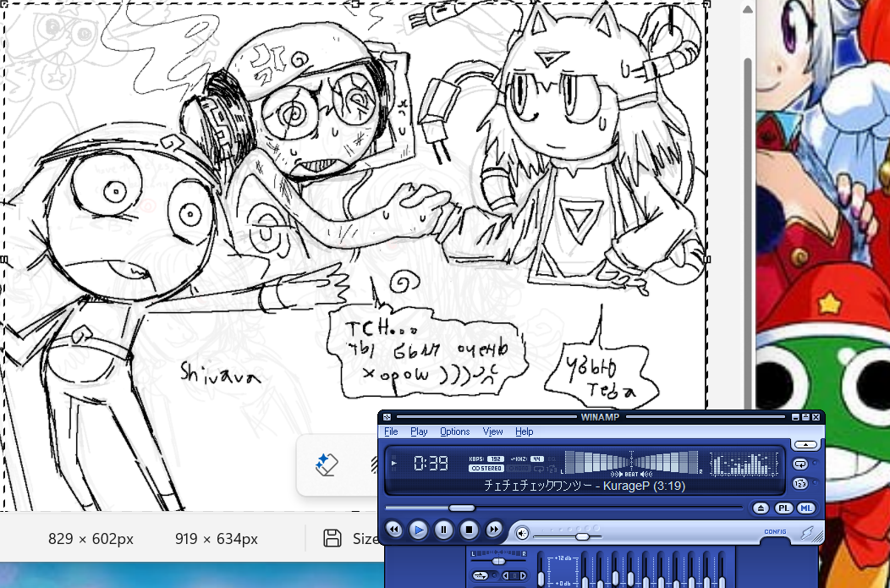Toggle the ML media library button
This screenshot has width=890, height=588.
[805, 508]
